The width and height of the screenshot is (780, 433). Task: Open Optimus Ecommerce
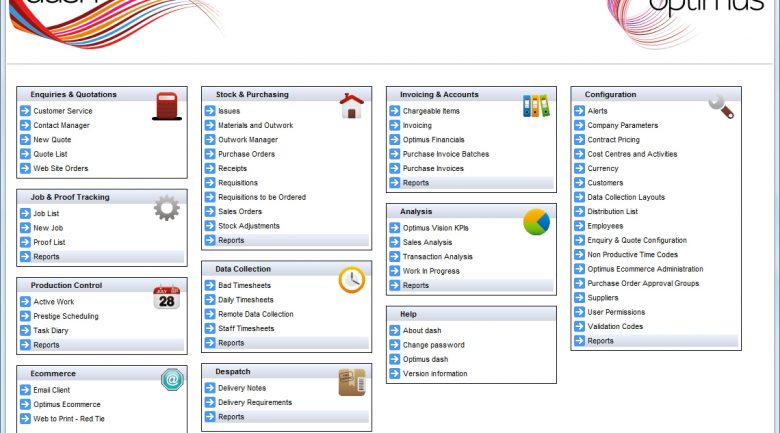(x=67, y=405)
